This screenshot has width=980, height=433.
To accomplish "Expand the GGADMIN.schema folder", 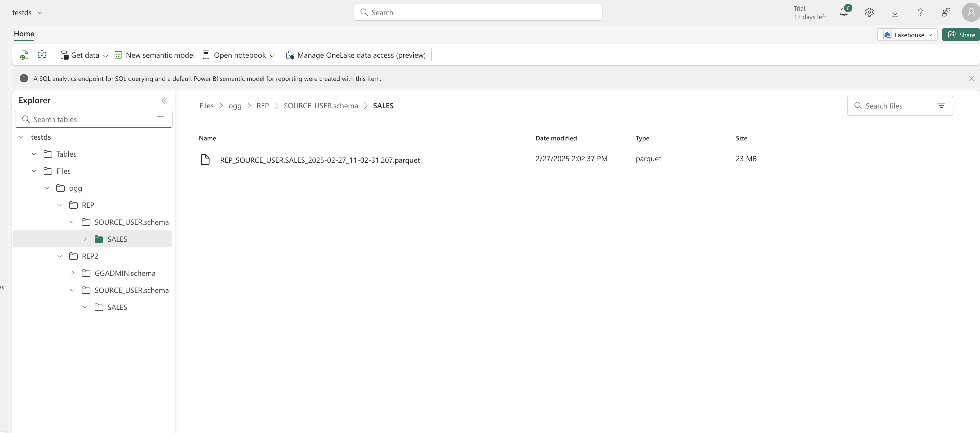I will coord(72,273).
